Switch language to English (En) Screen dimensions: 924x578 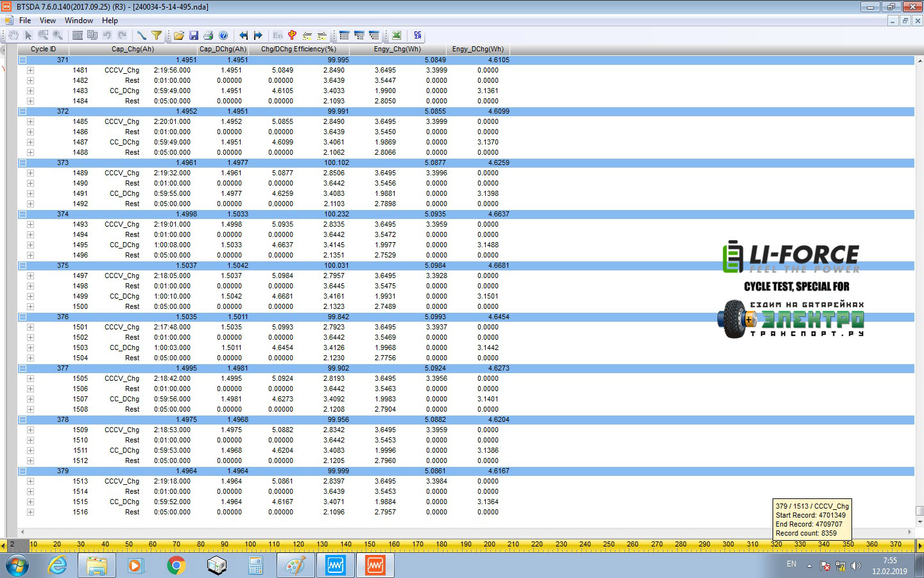[x=278, y=35]
